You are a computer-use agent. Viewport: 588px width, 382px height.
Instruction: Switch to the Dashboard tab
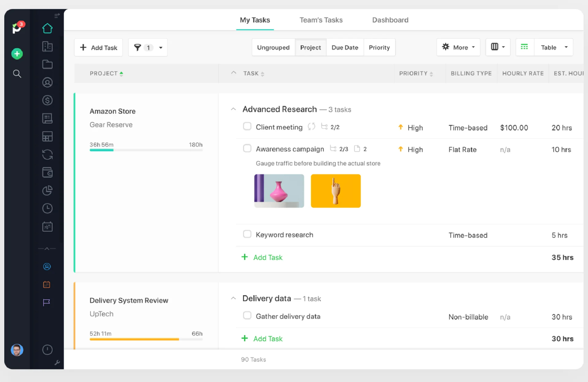[x=390, y=20]
